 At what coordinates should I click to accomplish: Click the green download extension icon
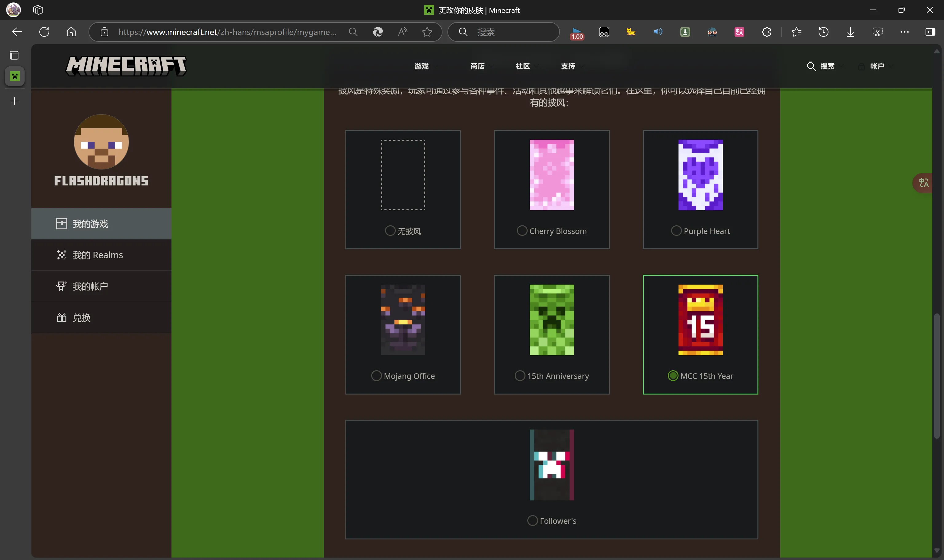pos(685,32)
